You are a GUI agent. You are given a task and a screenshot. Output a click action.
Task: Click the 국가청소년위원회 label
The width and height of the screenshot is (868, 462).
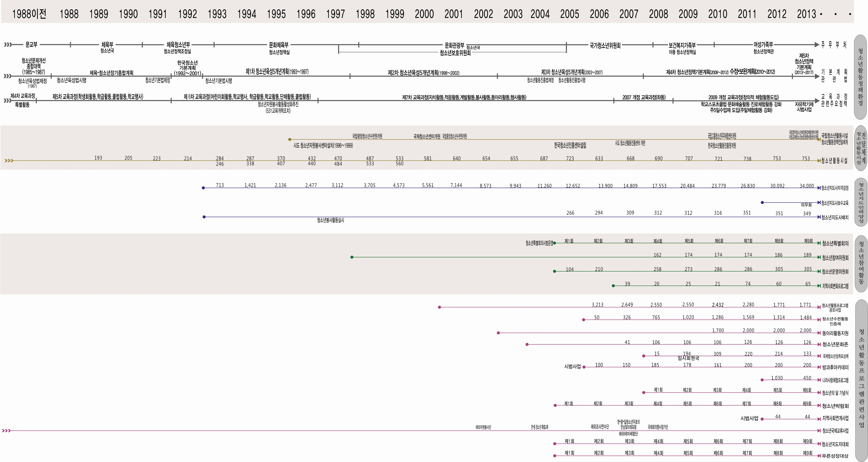605,45
